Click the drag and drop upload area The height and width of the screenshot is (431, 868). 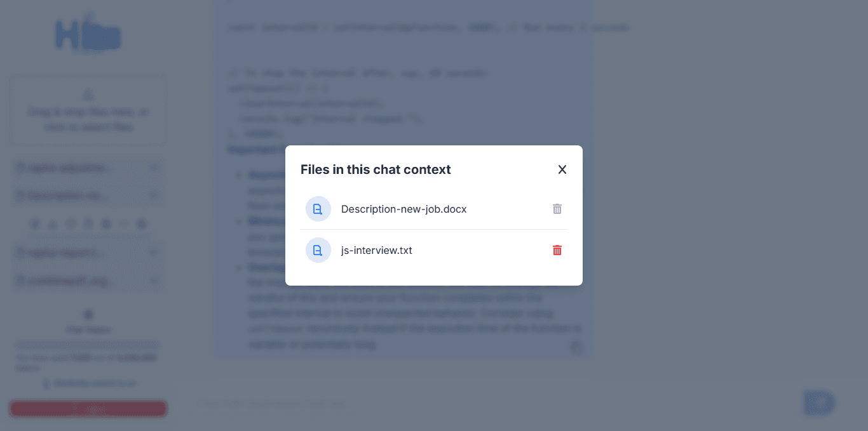pyautogui.click(x=88, y=111)
